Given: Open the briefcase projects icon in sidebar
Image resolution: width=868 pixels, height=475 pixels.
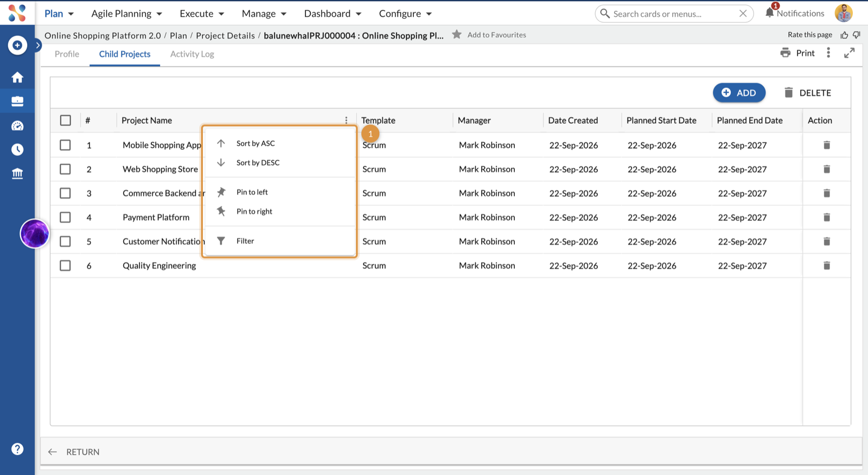Looking at the screenshot, I should [x=17, y=101].
